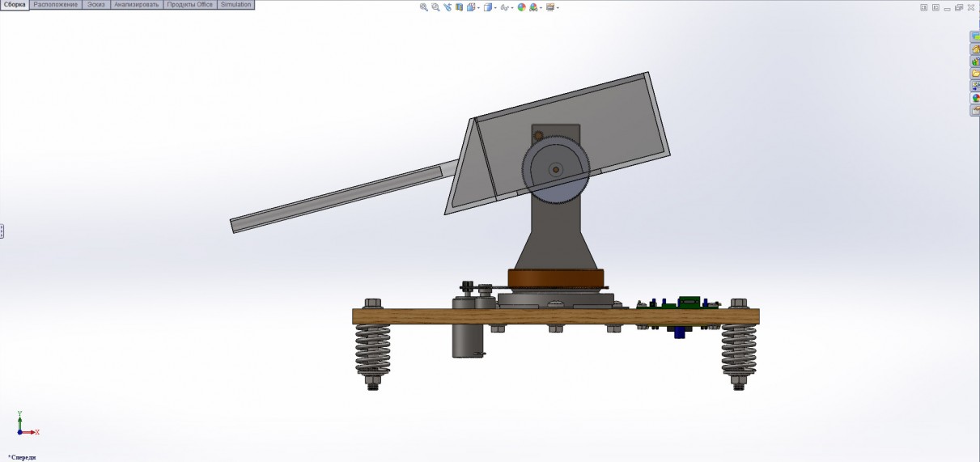This screenshot has height=462, width=980.
Task: Open the Design Library sidebar tab
Action: pos(975,61)
